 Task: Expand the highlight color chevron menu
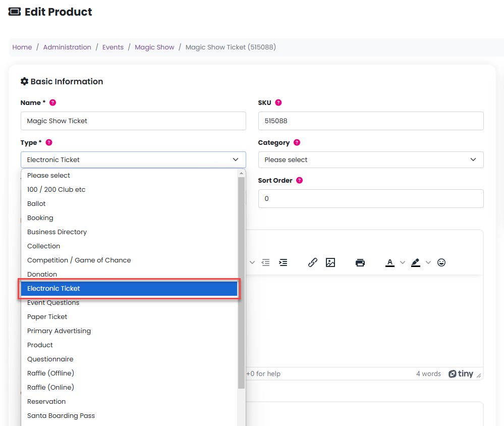[428, 262]
